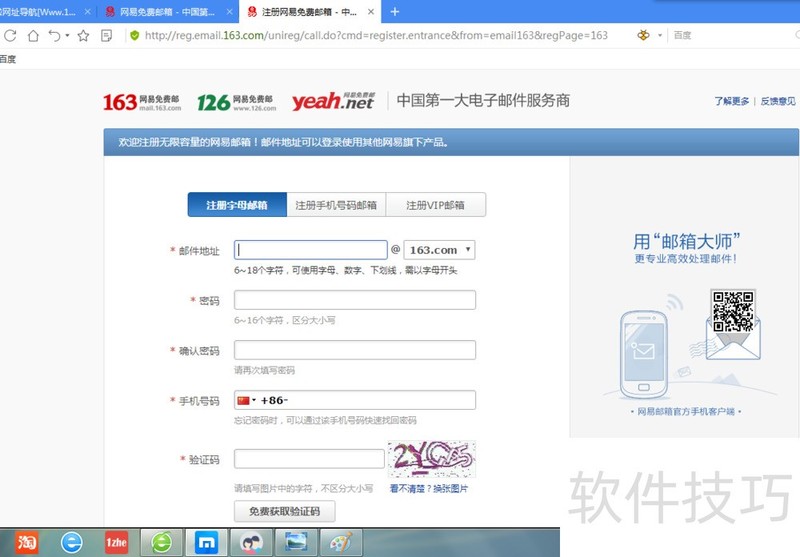Bookmark this page with the star icon

(x=83, y=35)
